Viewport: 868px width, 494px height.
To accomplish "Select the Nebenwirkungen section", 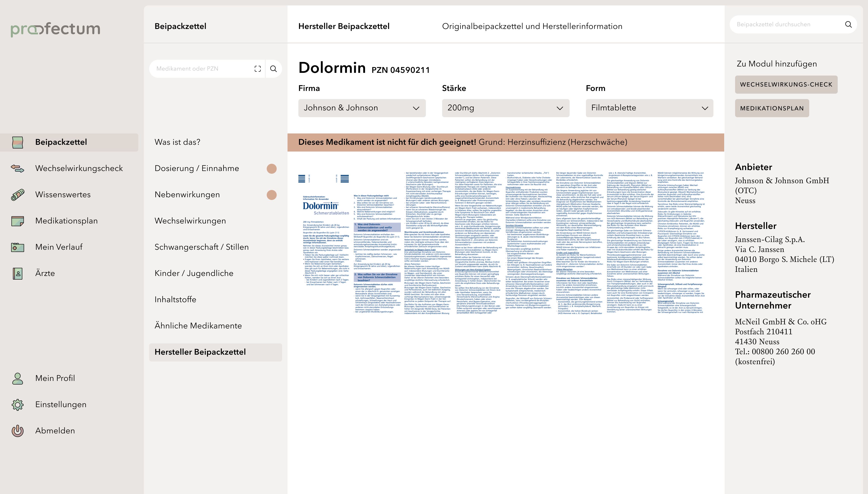I will [187, 195].
